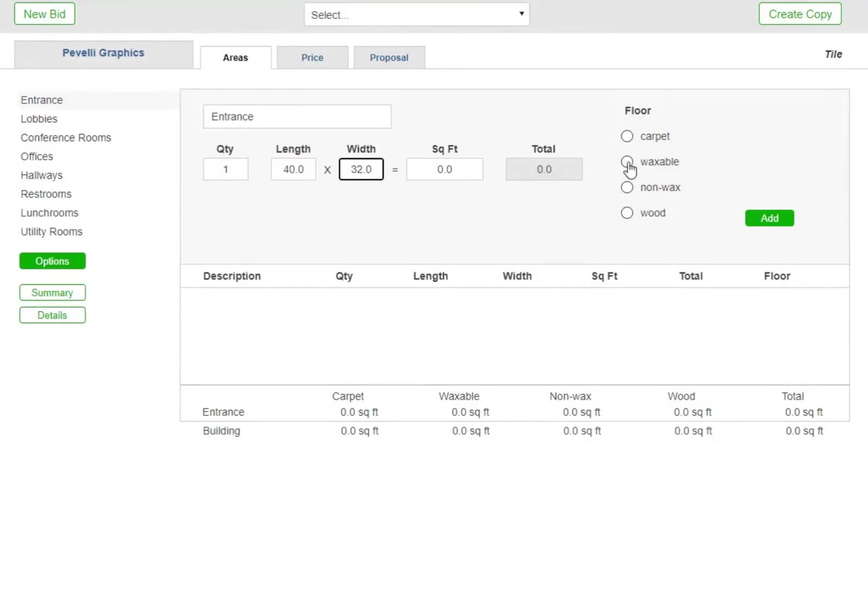The height and width of the screenshot is (603, 868).
Task: Select Lunchrooms in the area list
Action: click(x=49, y=213)
